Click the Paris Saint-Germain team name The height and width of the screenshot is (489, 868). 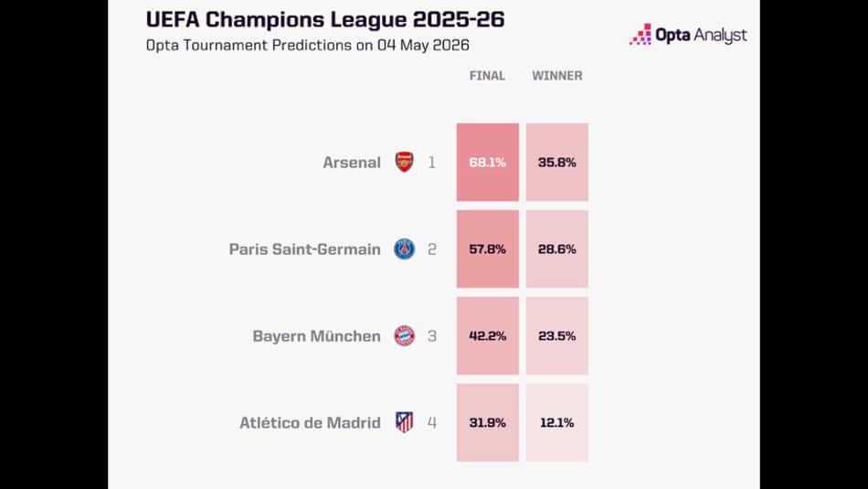click(x=305, y=250)
